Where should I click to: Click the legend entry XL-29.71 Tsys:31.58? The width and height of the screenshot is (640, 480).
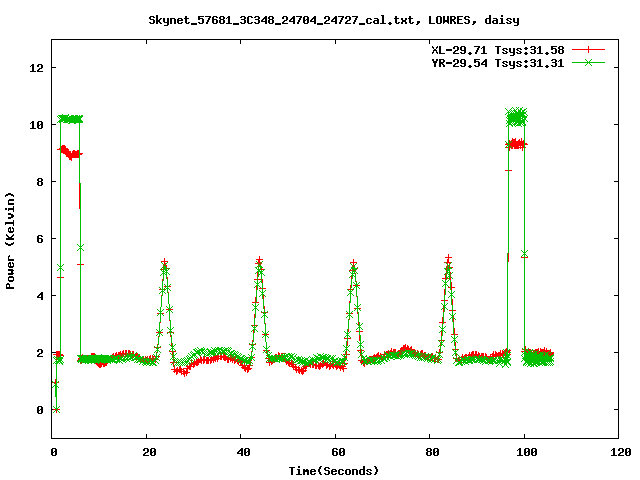tap(498, 50)
